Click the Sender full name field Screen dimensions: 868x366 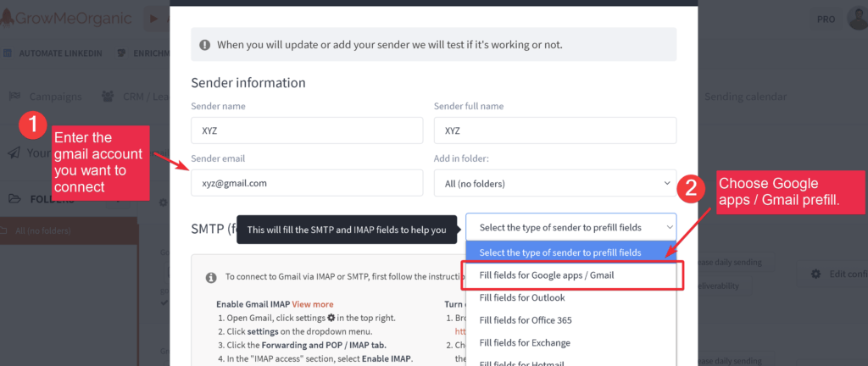(x=555, y=130)
